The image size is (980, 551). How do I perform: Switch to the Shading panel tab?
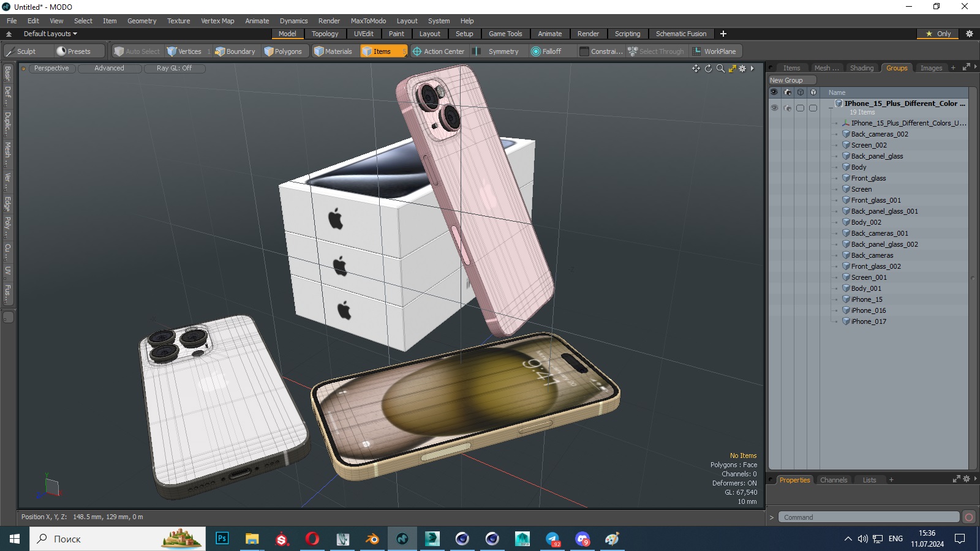coord(862,68)
